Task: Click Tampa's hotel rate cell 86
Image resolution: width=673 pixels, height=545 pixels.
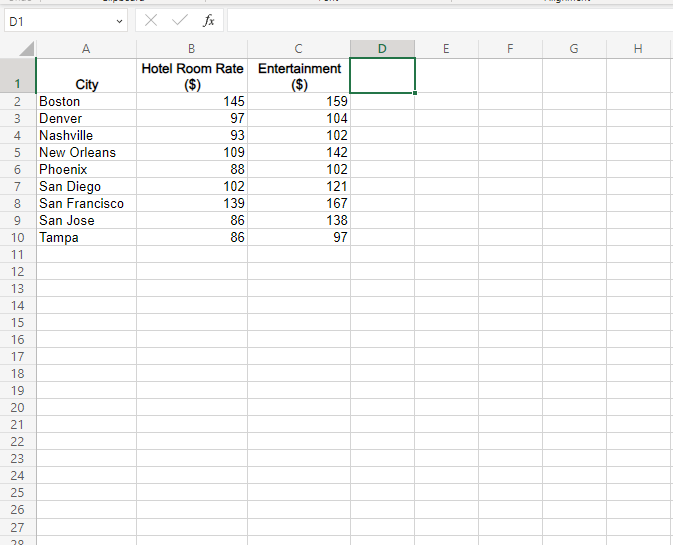Action: tap(192, 237)
